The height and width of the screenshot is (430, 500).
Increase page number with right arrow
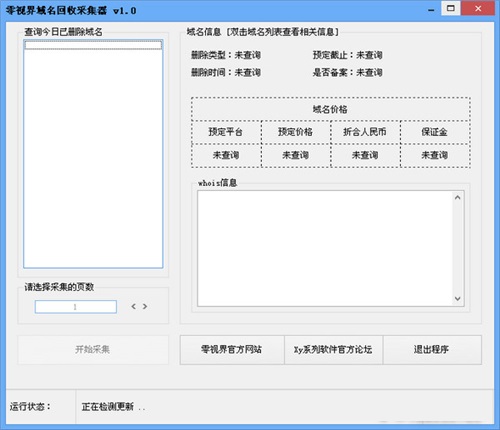[145, 306]
